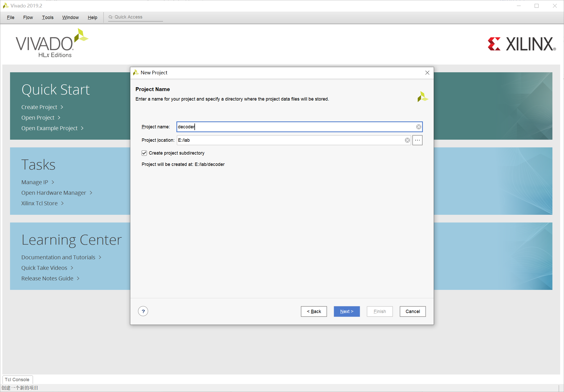564x392 pixels.
Task: Expand the Create Project chevron
Action: 62,107
